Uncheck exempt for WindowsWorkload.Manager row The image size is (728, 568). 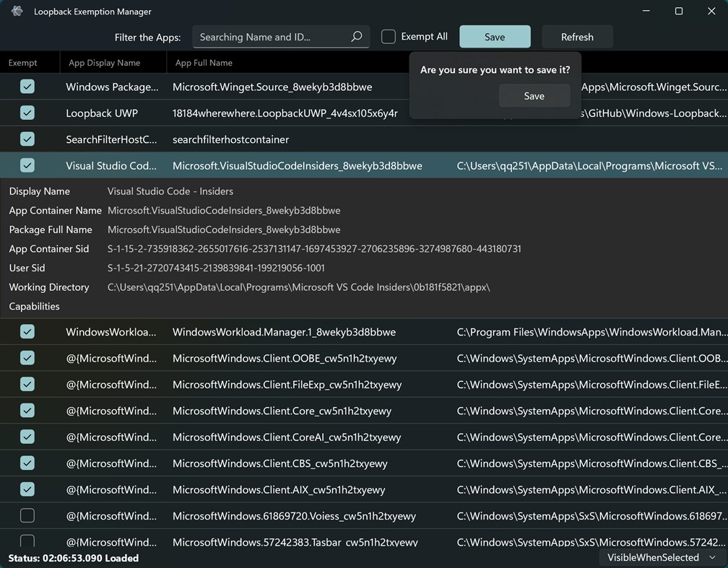pyautogui.click(x=27, y=332)
